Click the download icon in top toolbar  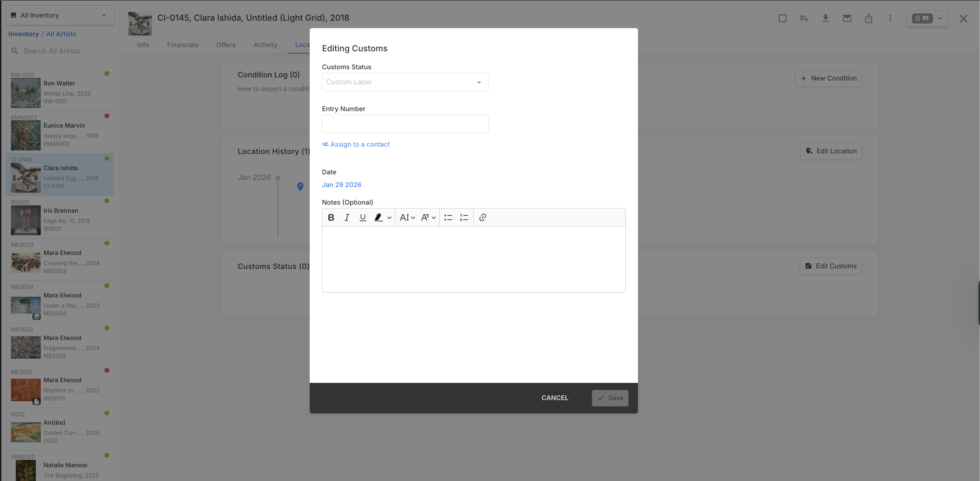point(826,18)
